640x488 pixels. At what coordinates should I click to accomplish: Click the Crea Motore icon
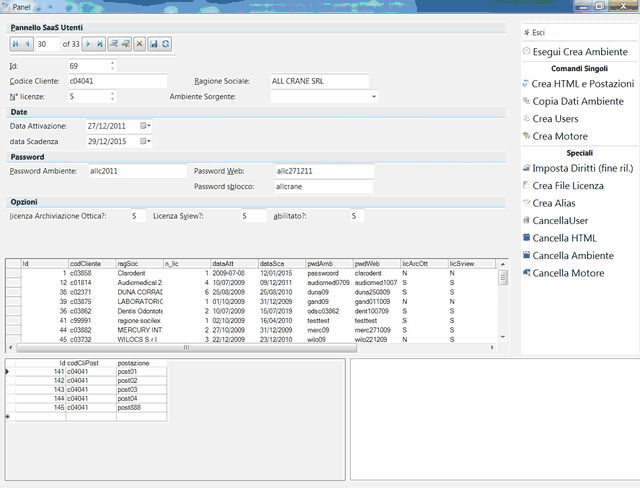(527, 135)
